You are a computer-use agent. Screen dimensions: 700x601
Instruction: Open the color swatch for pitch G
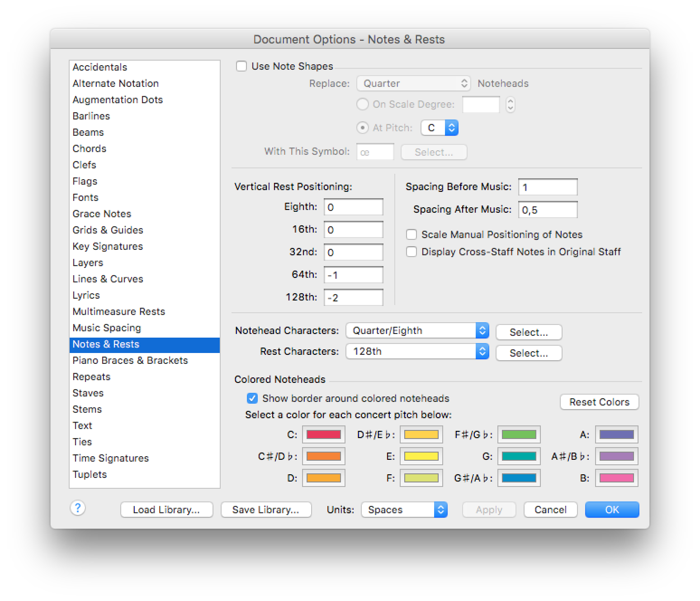[x=519, y=456]
